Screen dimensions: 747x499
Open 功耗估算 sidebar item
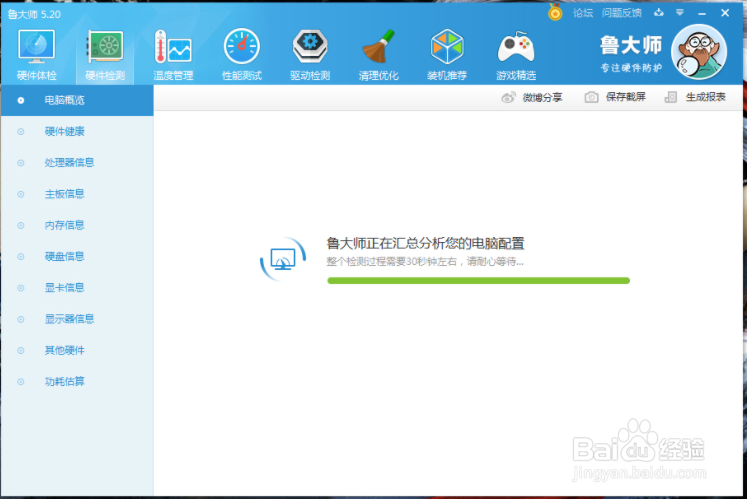point(77,381)
